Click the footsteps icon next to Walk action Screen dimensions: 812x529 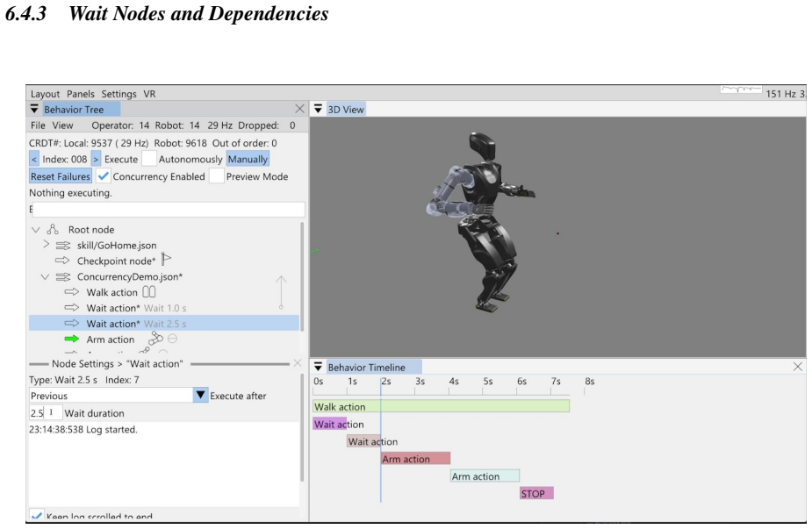click(149, 292)
